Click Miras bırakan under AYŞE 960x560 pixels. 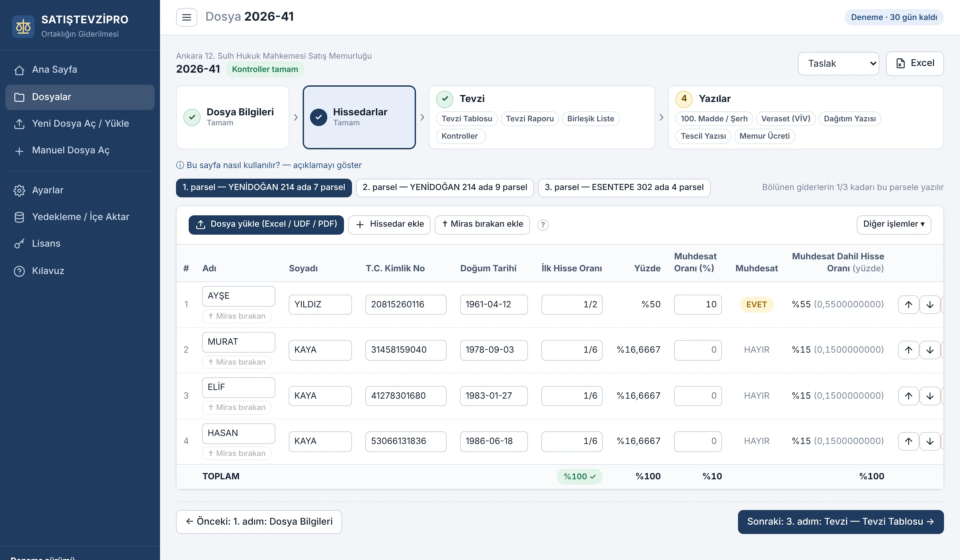tap(237, 316)
